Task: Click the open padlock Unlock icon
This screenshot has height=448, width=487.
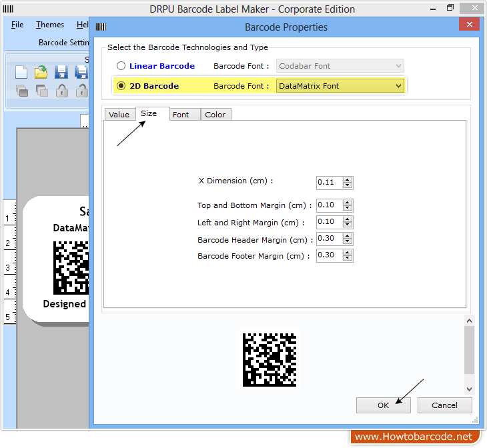Action: 82,91
